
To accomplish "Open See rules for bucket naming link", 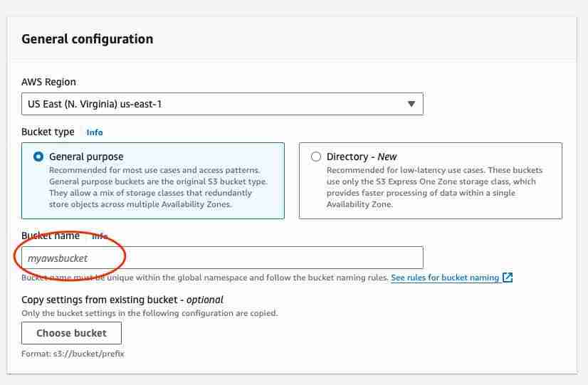I will (x=445, y=278).
